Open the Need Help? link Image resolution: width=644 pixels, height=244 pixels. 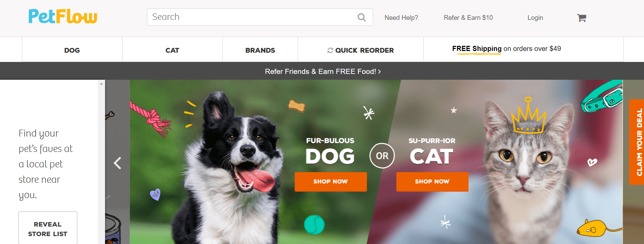pyautogui.click(x=401, y=17)
